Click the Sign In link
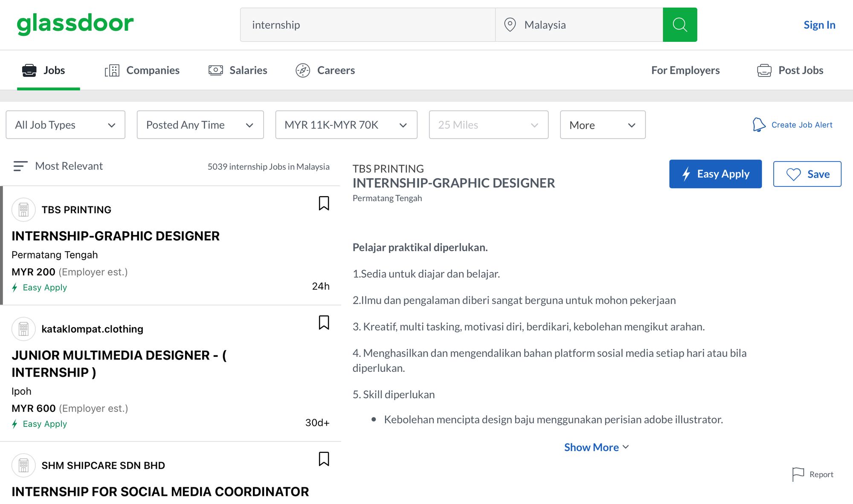 tap(819, 25)
